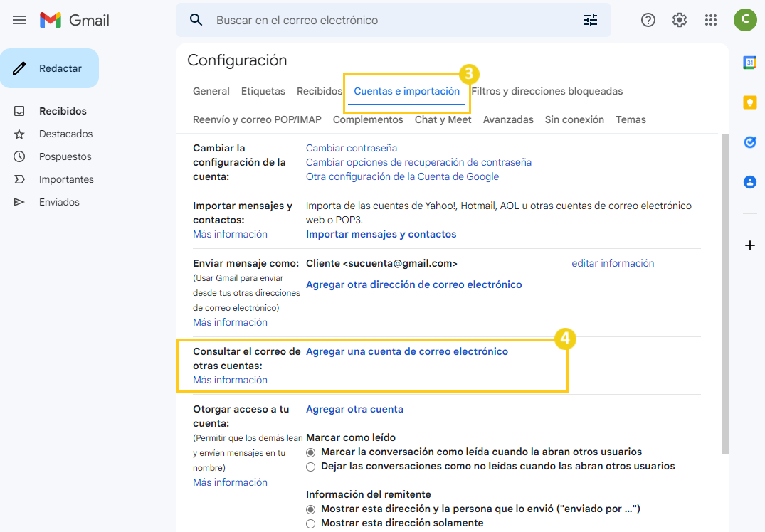Screen dimensions: 765x532
Task: Click the Redactar compose button
Action: tap(49, 68)
